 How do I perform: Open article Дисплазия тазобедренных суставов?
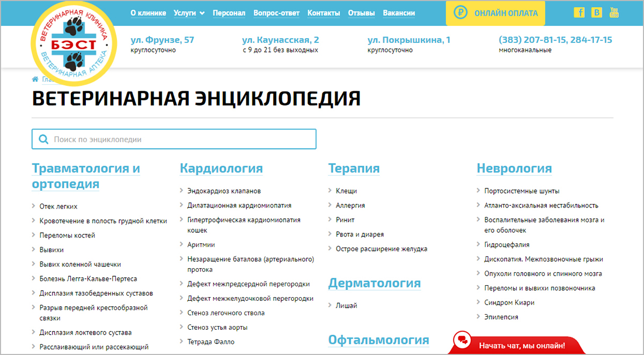[96, 293]
